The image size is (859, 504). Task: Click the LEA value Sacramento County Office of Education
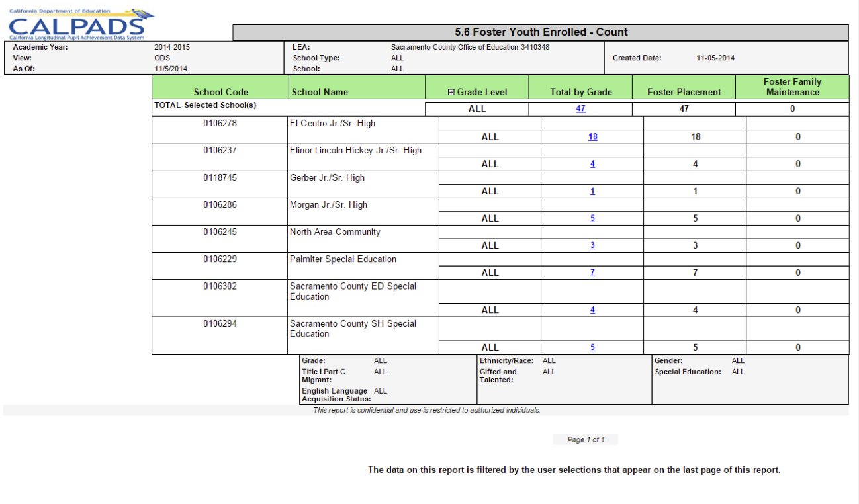(x=470, y=47)
